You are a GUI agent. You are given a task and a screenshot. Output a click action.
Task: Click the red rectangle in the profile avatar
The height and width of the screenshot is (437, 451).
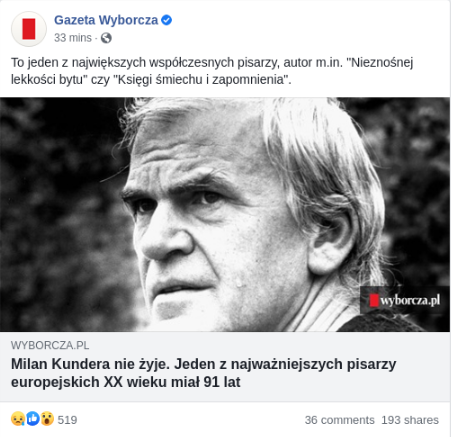tap(29, 29)
